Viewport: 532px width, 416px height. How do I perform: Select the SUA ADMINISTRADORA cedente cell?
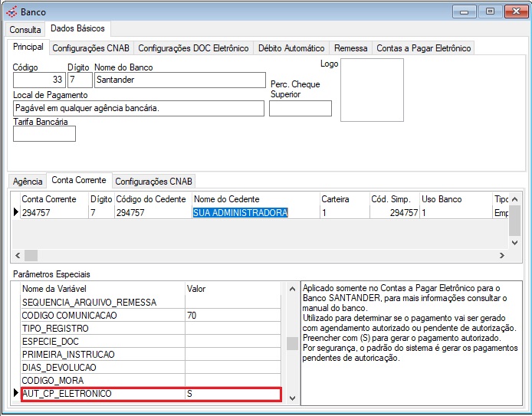(240, 213)
